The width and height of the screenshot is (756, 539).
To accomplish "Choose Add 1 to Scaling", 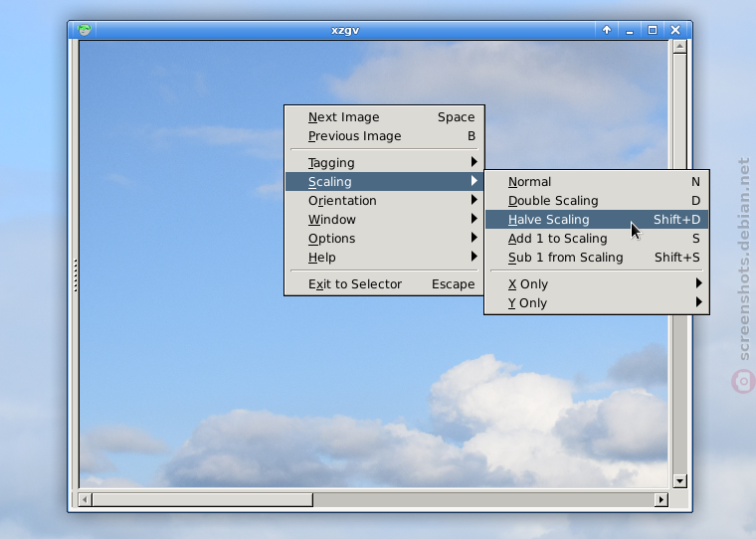I will pyautogui.click(x=597, y=238).
